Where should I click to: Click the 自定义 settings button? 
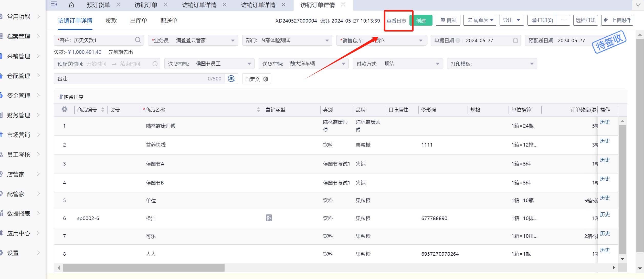[256, 79]
